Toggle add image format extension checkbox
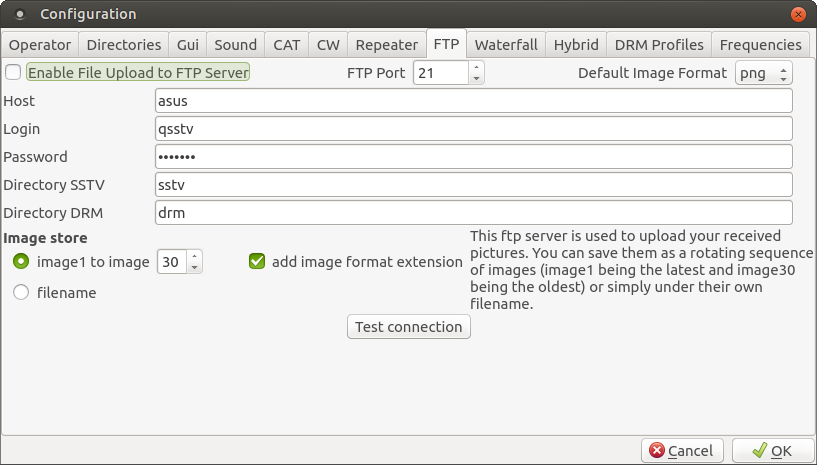 [257, 262]
